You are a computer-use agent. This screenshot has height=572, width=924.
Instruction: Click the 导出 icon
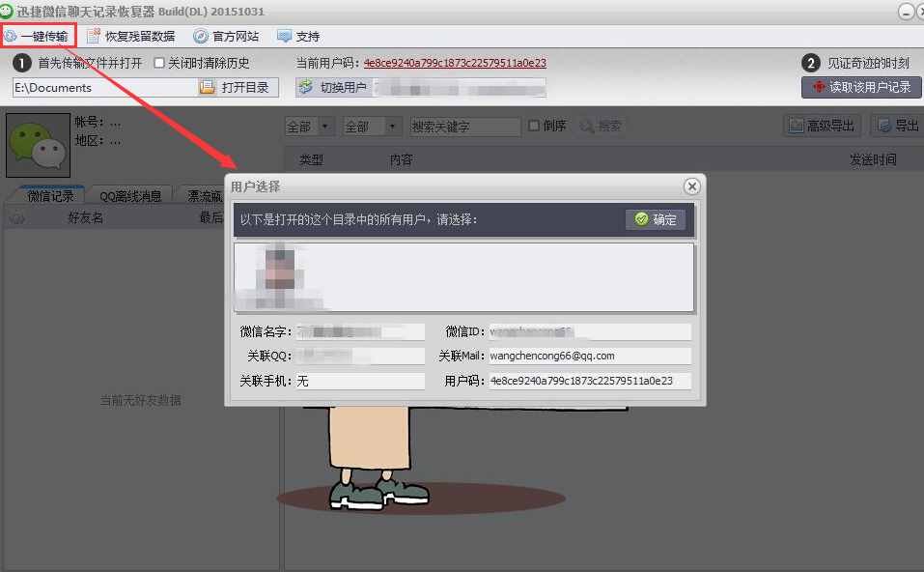pos(883,126)
